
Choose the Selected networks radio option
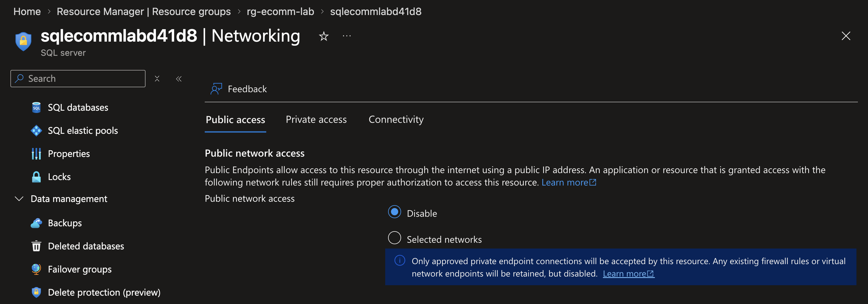pyautogui.click(x=394, y=238)
